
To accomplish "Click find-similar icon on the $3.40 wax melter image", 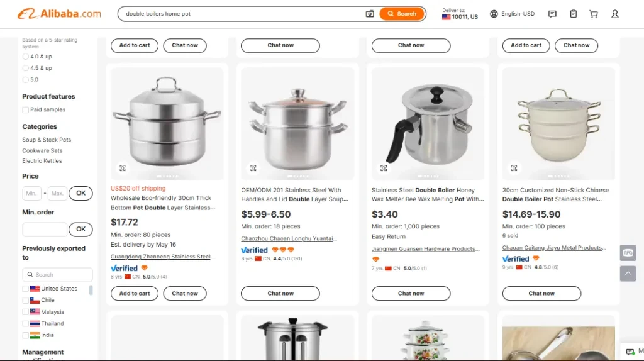I will [x=384, y=168].
